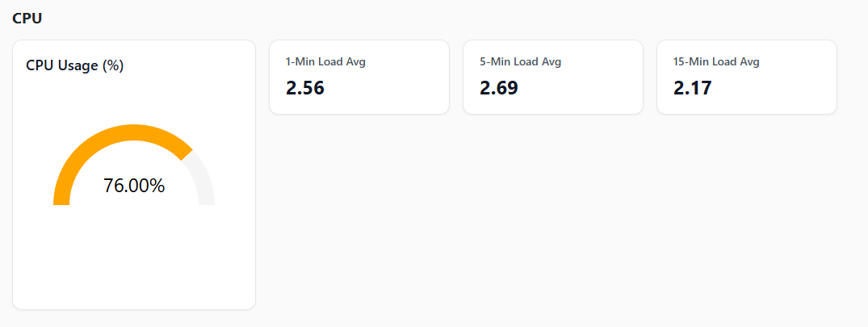Screen dimensions: 868x327
Task: Click the "CPU Usage (%)" card title
Action: [74, 66]
